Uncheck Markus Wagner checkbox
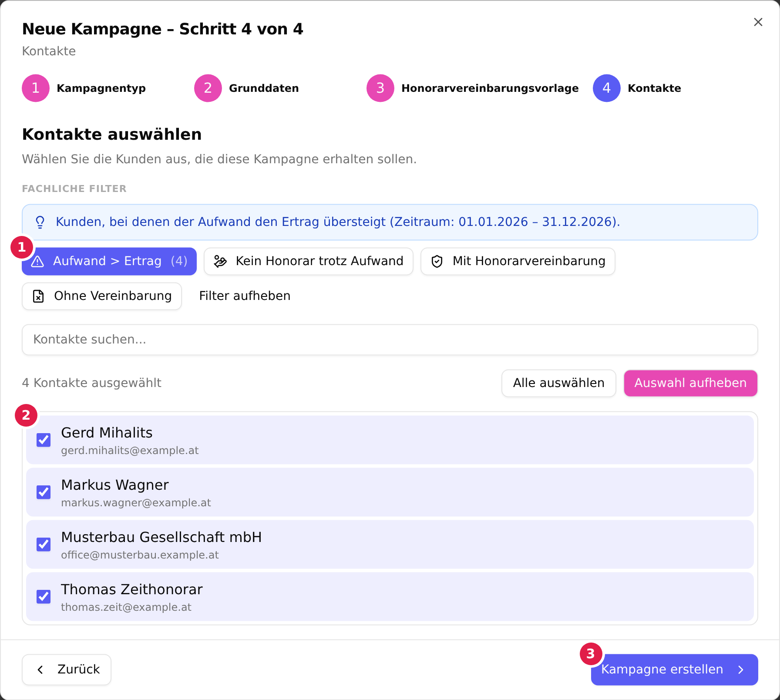Screen dimensions: 780x700 [44, 492]
